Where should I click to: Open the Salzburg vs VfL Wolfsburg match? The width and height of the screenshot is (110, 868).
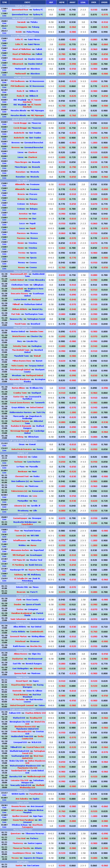point(27,574)
